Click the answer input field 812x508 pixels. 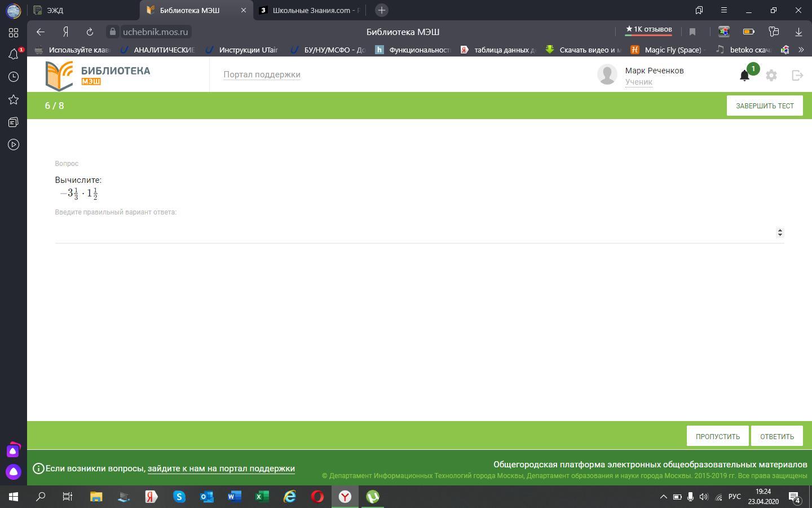414,233
